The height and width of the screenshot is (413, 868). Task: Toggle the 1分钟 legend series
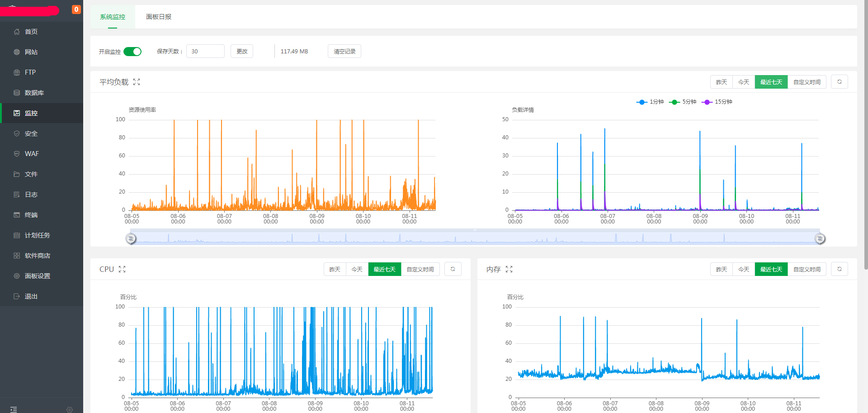[x=650, y=102]
